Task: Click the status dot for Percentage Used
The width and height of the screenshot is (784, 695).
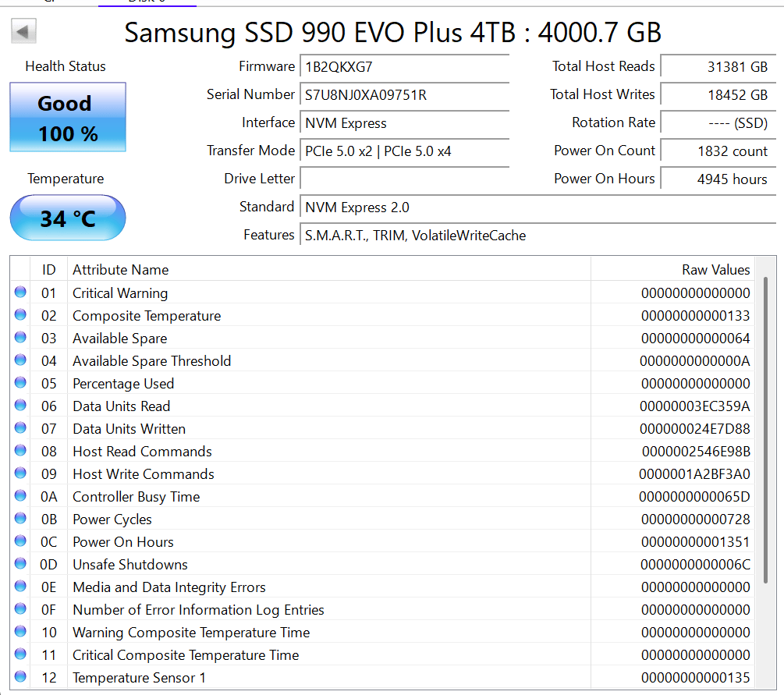Action: coord(20,382)
